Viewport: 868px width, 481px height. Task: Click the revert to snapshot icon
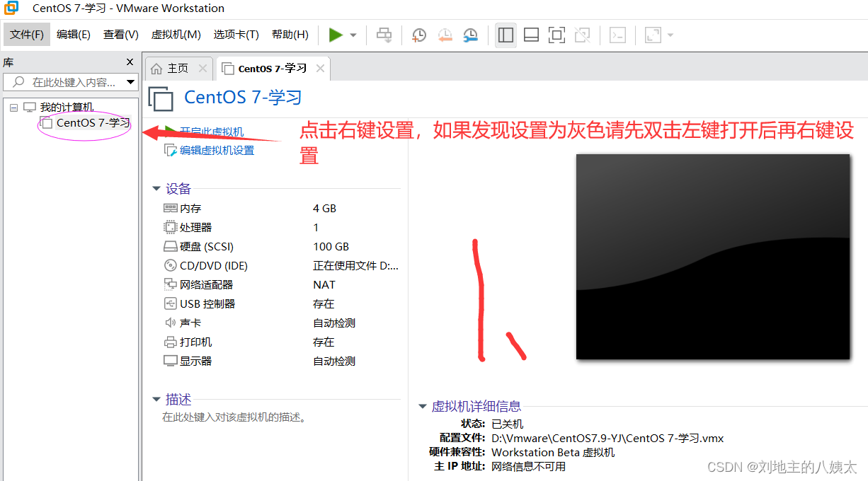(x=445, y=35)
